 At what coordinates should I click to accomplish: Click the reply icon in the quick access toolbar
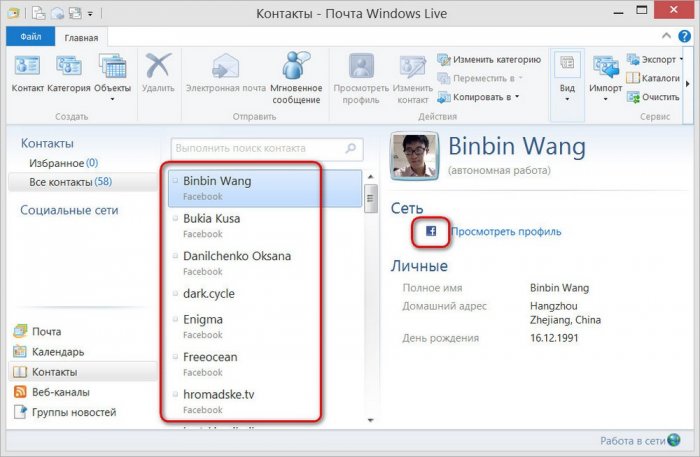(x=58, y=13)
